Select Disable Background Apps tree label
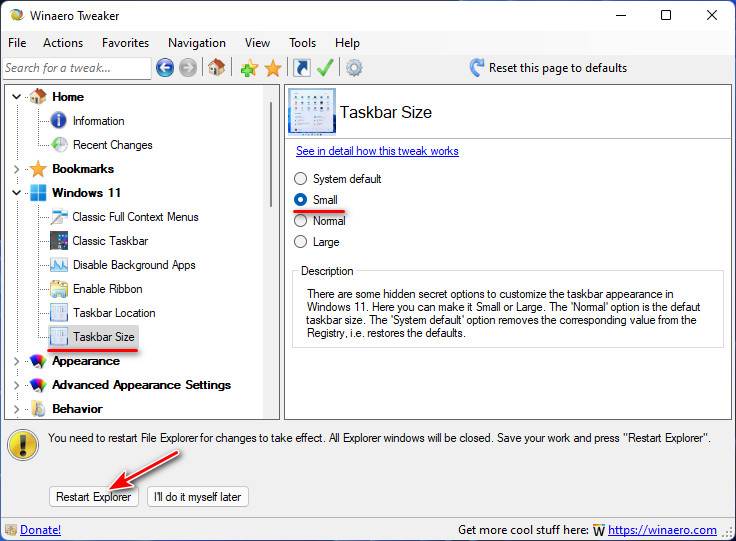 tap(134, 265)
